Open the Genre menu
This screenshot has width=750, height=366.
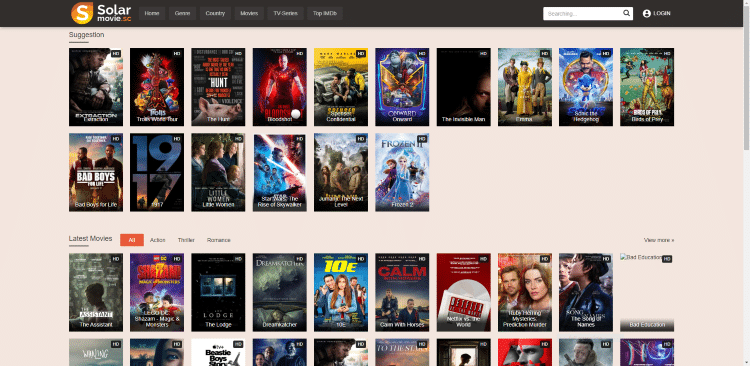coord(182,13)
